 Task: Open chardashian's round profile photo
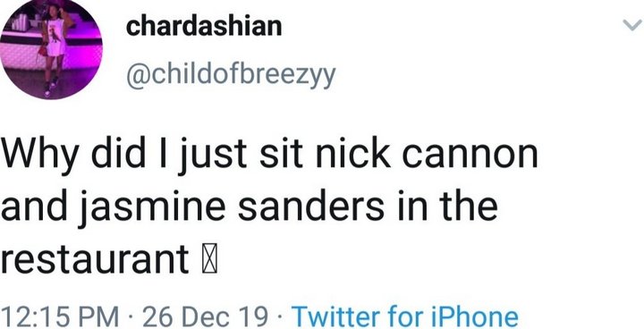click(51, 50)
